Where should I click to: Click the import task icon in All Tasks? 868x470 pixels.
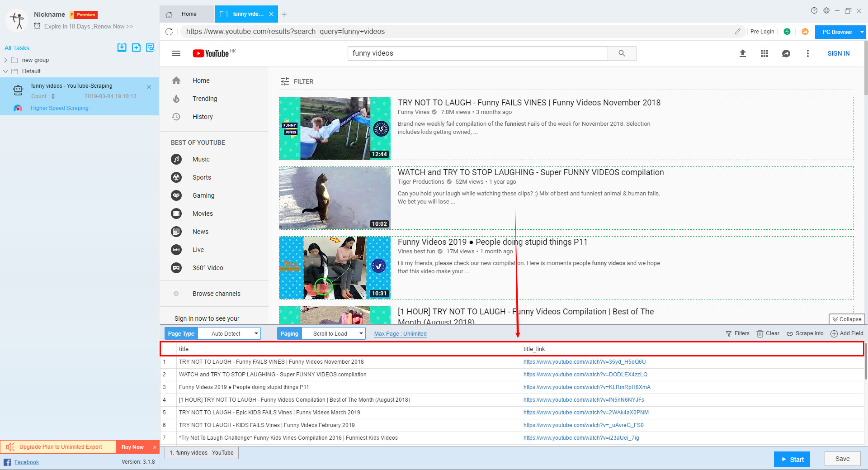[x=122, y=47]
